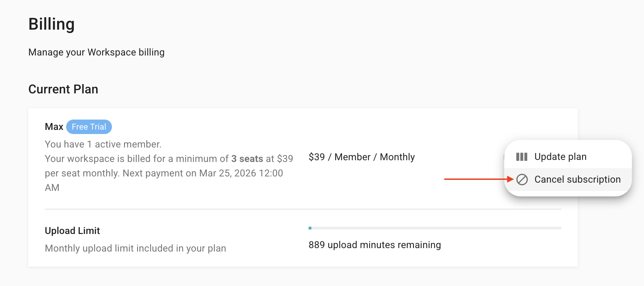Click the Cancel subscription circle-slash icon
The image size is (644, 286).
click(x=522, y=180)
